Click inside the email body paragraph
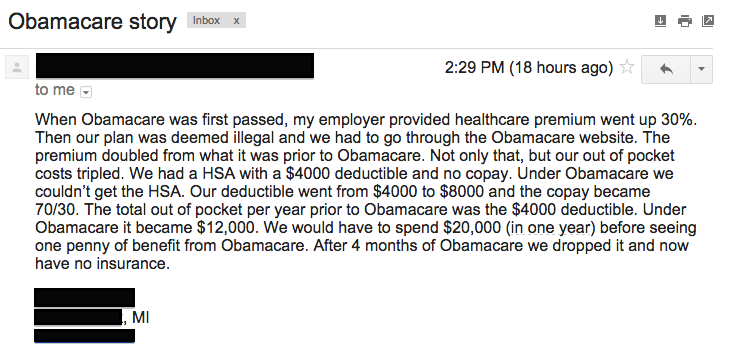This screenshot has height=362, width=731. tap(366, 192)
